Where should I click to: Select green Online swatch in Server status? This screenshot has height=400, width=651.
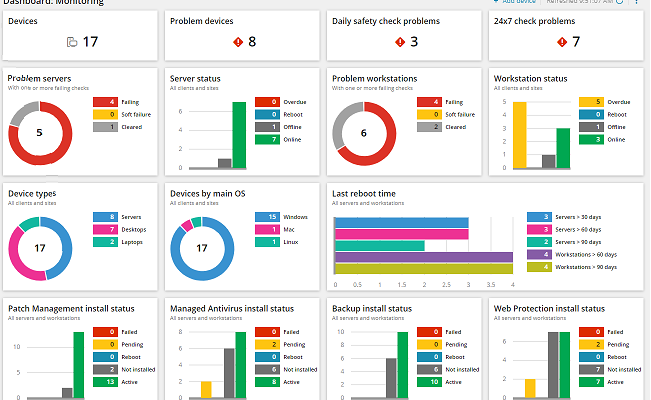coord(267,139)
